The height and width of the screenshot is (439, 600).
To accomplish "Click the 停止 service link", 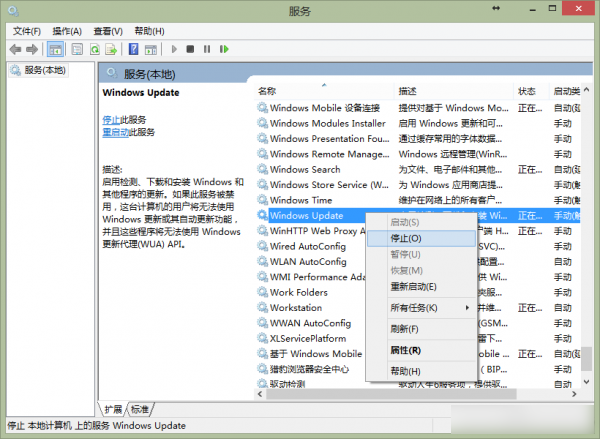I will 111,120.
